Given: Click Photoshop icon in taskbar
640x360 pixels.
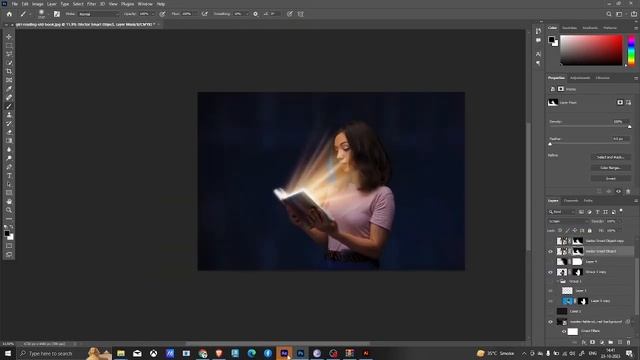Looking at the screenshot, I should [300, 353].
